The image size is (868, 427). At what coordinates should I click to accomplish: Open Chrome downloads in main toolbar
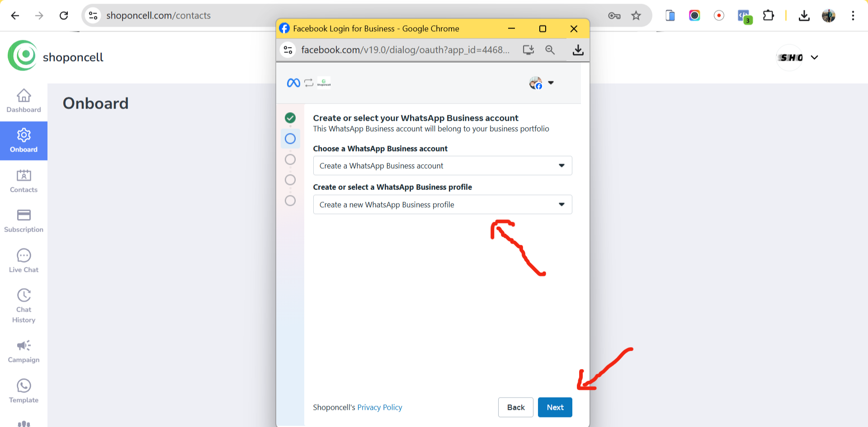point(804,15)
